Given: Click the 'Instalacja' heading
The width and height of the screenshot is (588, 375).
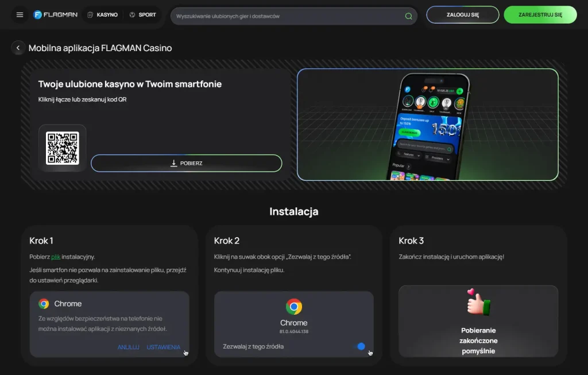Looking at the screenshot, I should (x=293, y=211).
